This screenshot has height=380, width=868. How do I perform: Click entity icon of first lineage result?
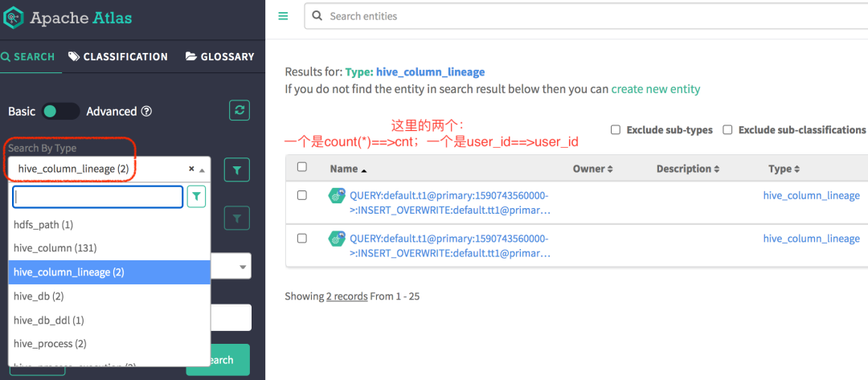click(337, 196)
